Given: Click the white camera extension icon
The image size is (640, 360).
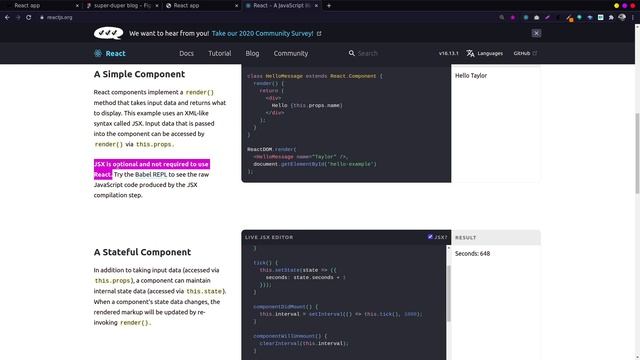Looking at the screenshot, I should click(537, 18).
